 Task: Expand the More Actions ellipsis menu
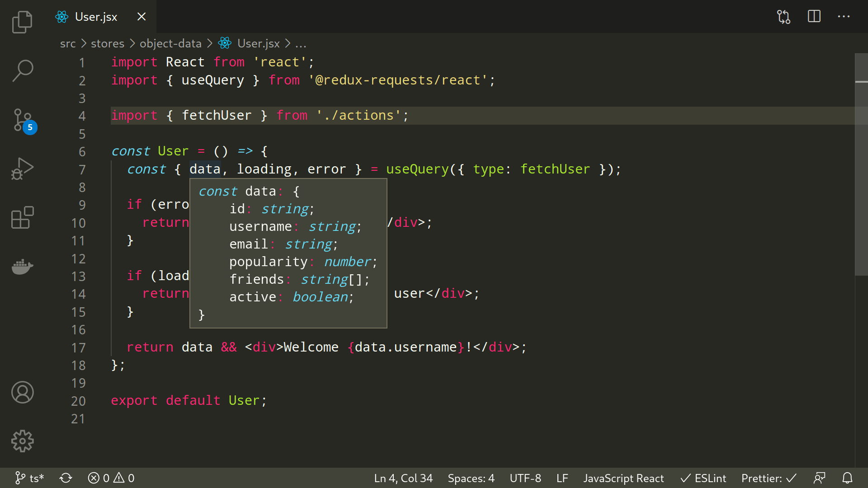click(844, 17)
